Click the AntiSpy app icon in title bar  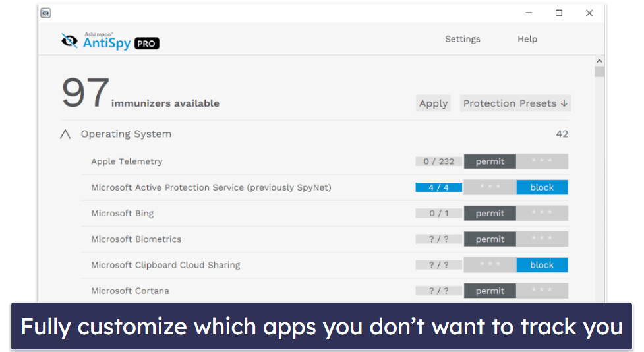45,13
